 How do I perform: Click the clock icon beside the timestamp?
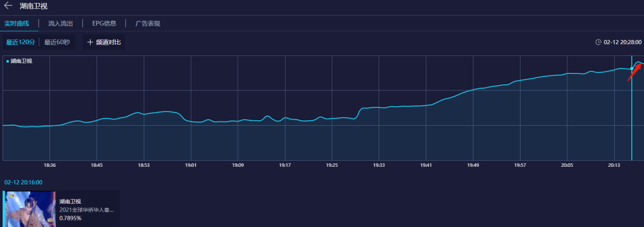pyautogui.click(x=599, y=42)
